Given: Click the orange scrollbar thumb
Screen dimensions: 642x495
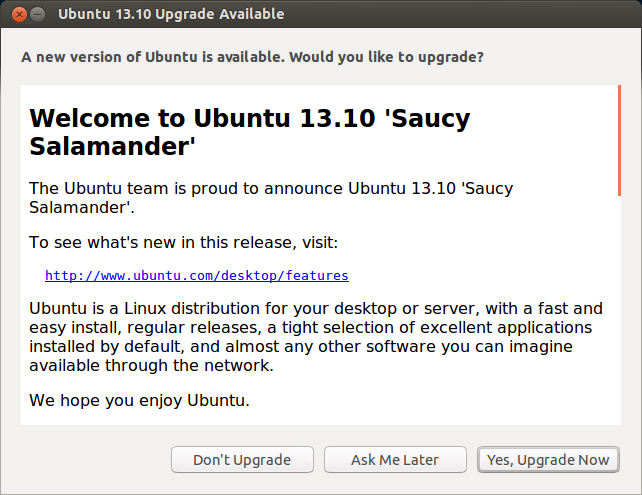Looking at the screenshot, I should (x=619, y=140).
